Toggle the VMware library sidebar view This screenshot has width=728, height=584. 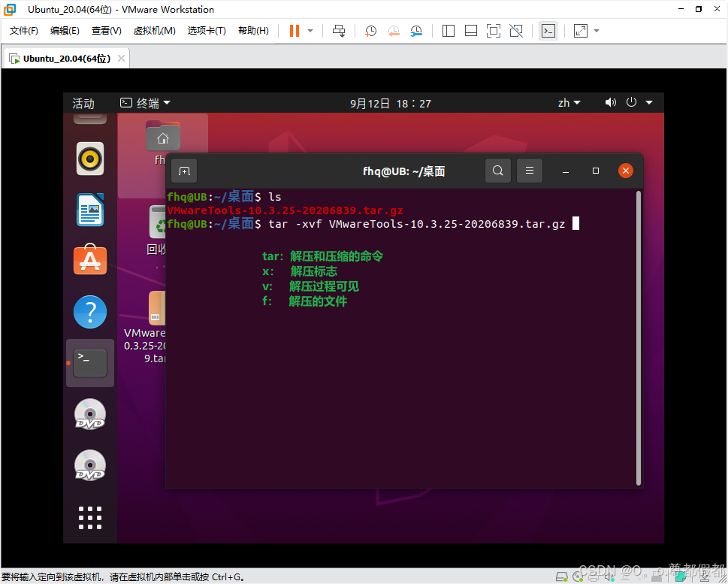(x=448, y=31)
